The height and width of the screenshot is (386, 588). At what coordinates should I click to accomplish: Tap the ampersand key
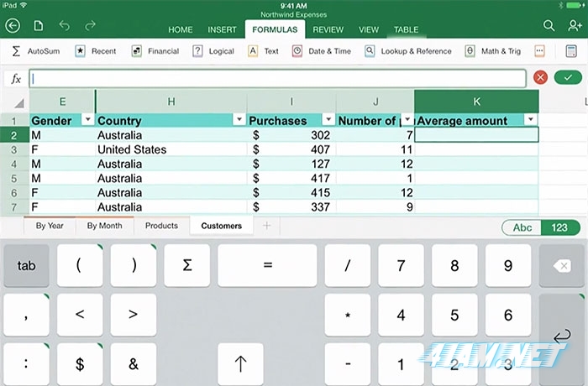tap(133, 364)
